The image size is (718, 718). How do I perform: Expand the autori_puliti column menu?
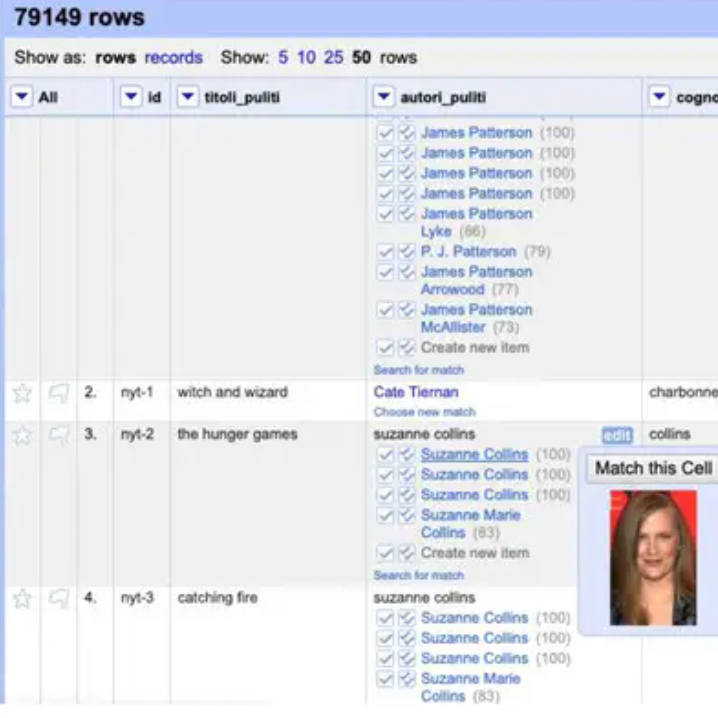tap(384, 96)
